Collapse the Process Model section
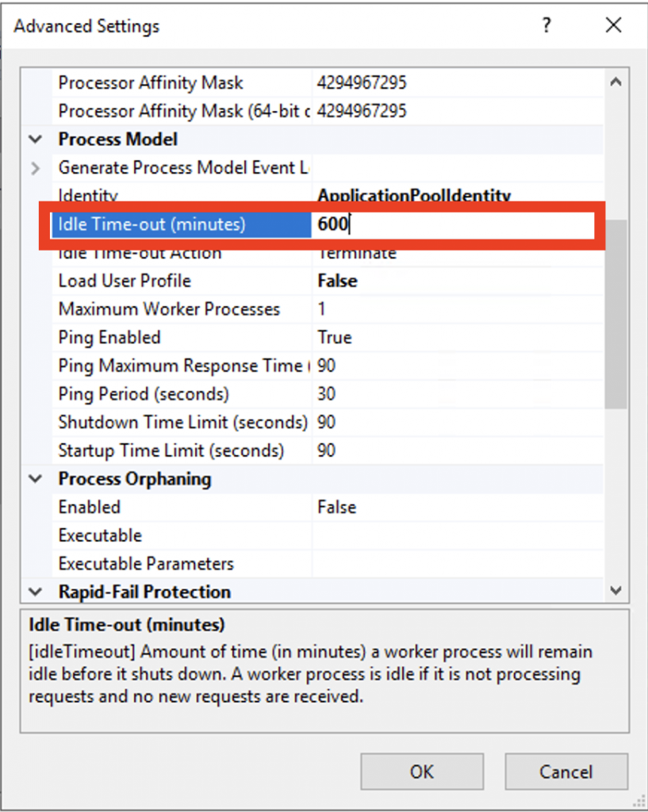Screen dimensions: 648x812 [35, 139]
